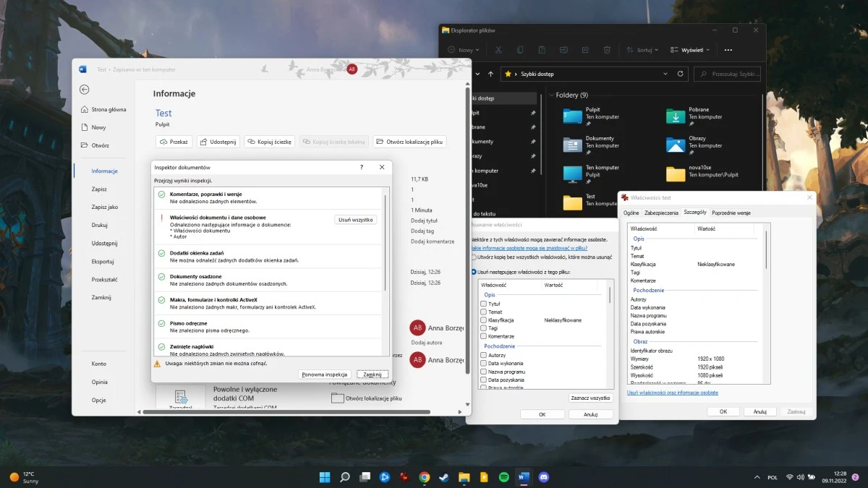Open Spotify from the taskbar
This screenshot has width=868, height=488.
coord(503,477)
